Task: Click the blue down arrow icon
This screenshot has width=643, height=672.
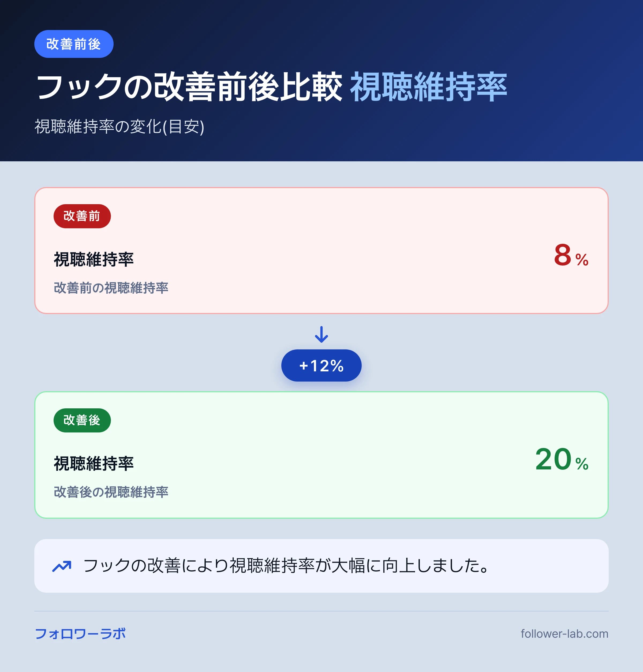Action: coord(321,334)
